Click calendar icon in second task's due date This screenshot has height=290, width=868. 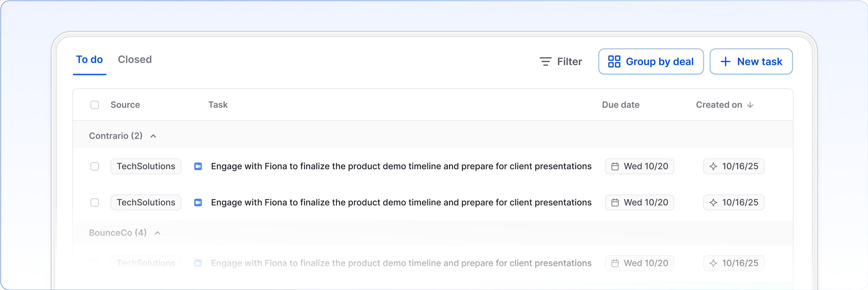pos(615,202)
